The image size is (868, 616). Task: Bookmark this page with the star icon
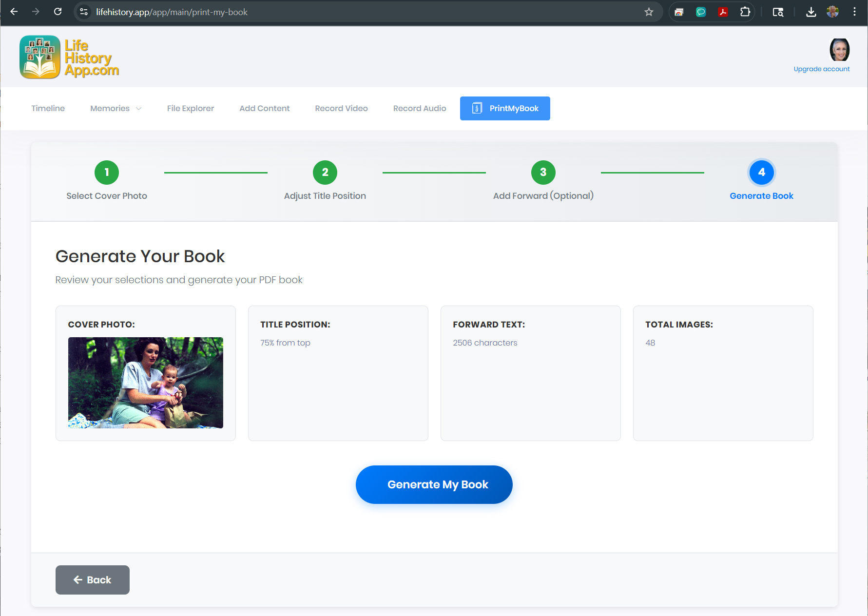[649, 12]
